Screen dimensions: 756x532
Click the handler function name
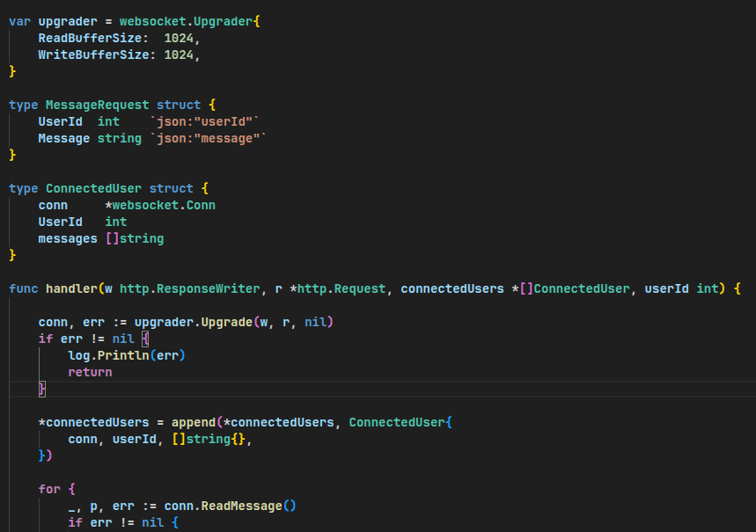click(x=71, y=288)
